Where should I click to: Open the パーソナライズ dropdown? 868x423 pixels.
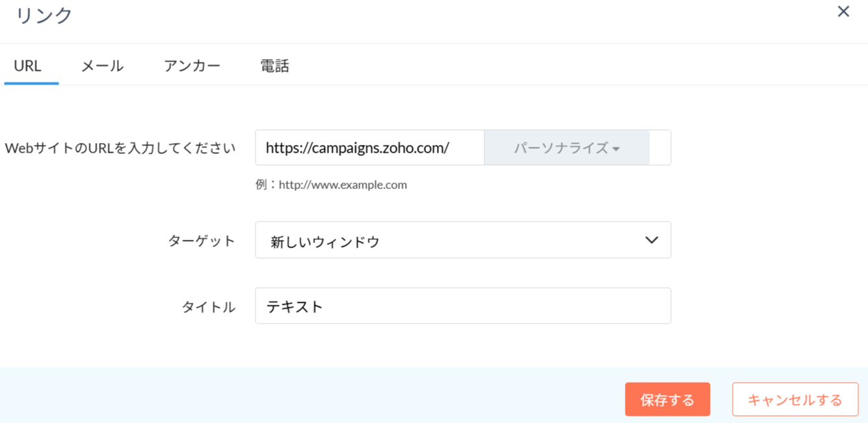click(560, 147)
